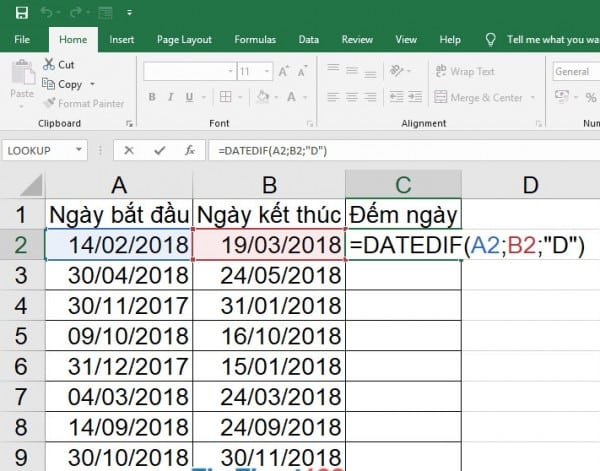Open Clipboard dialog launcher

[x=129, y=124]
